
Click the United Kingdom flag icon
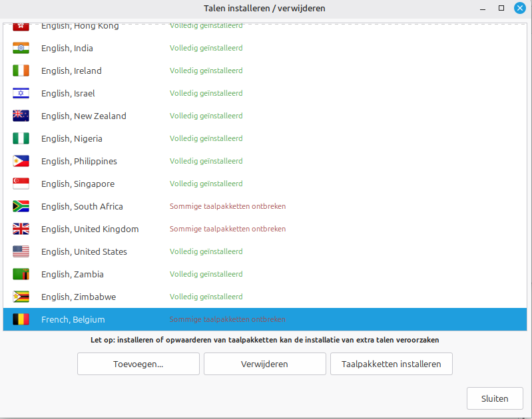[21, 229]
